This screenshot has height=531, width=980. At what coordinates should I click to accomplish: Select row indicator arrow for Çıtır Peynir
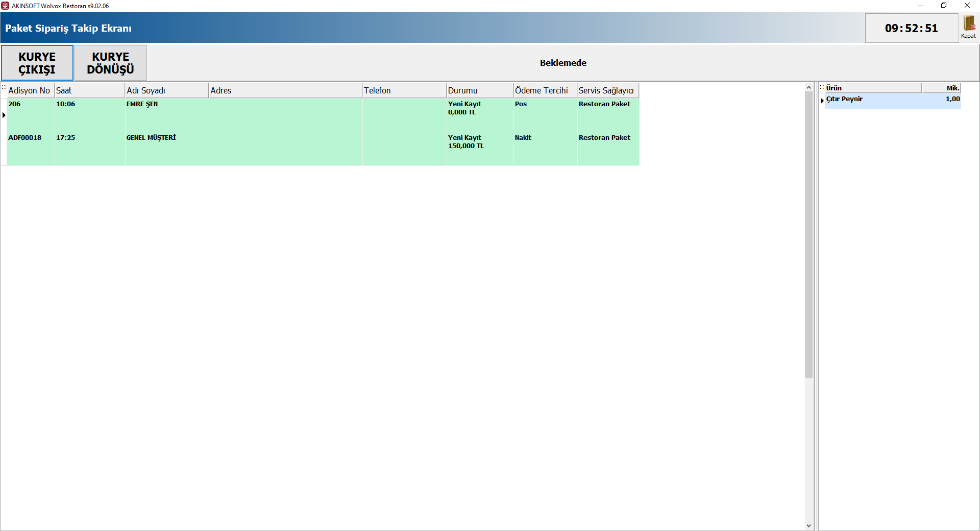click(822, 101)
